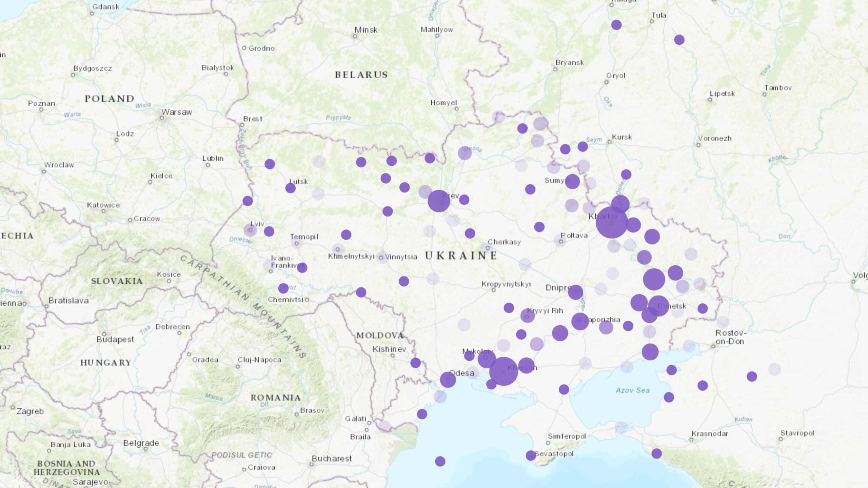Screen dimensions: 868x488
Task: Select the UKRAINE country label
Action: click(461, 256)
